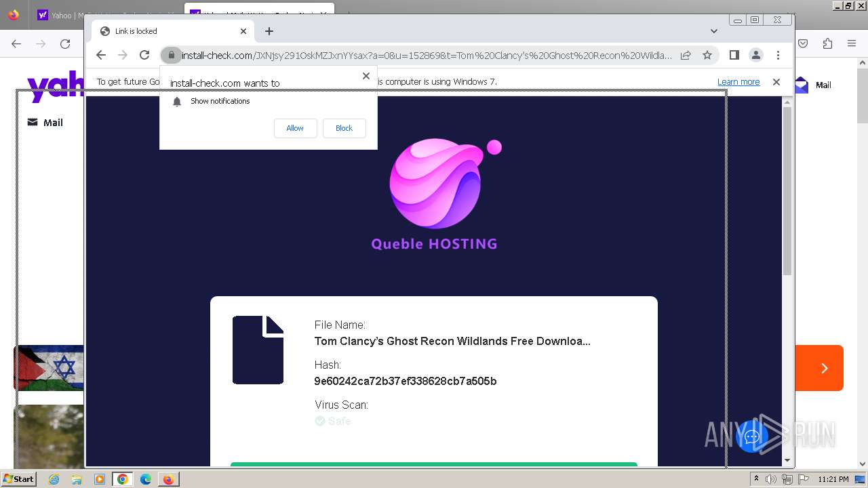Click Firefox back arrow in background window
This screenshot has height=488, width=868.
[16, 43]
